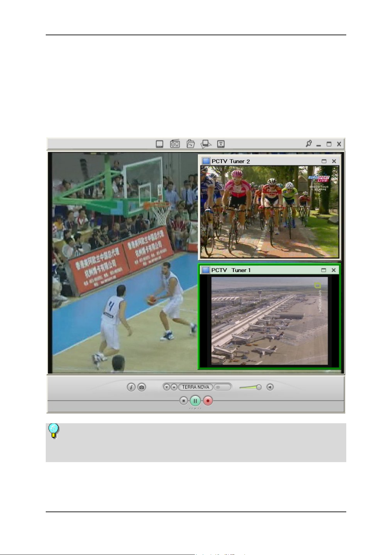Show channel information with the i button
The height and width of the screenshot is (555, 392).
(131, 387)
